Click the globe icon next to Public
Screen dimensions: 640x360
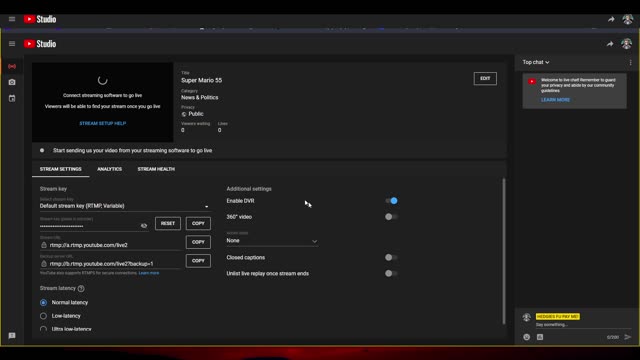184,114
